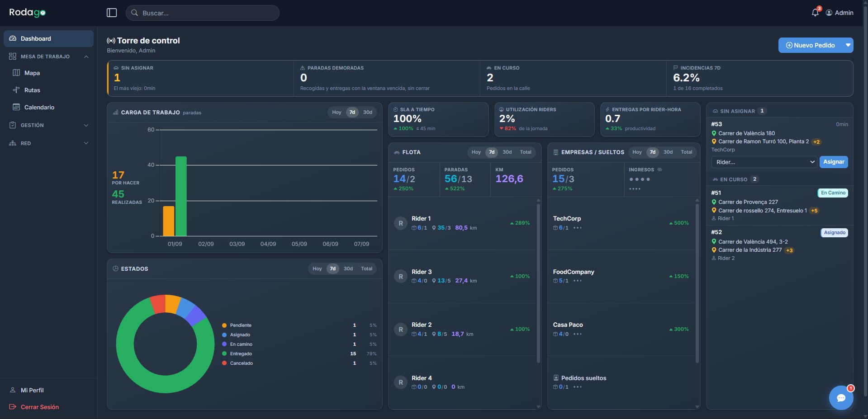The width and height of the screenshot is (868, 419).
Task: Click the Buscar search field
Action: (x=202, y=13)
